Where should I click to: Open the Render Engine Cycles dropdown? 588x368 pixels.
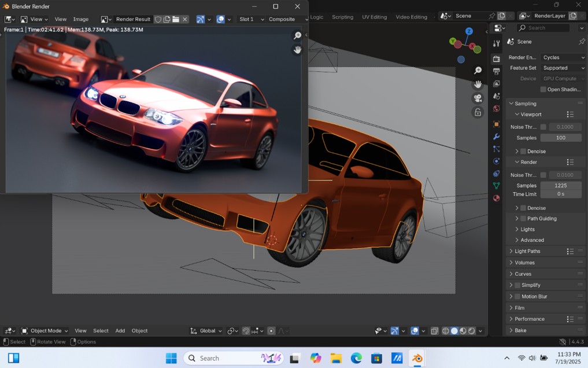click(x=563, y=57)
